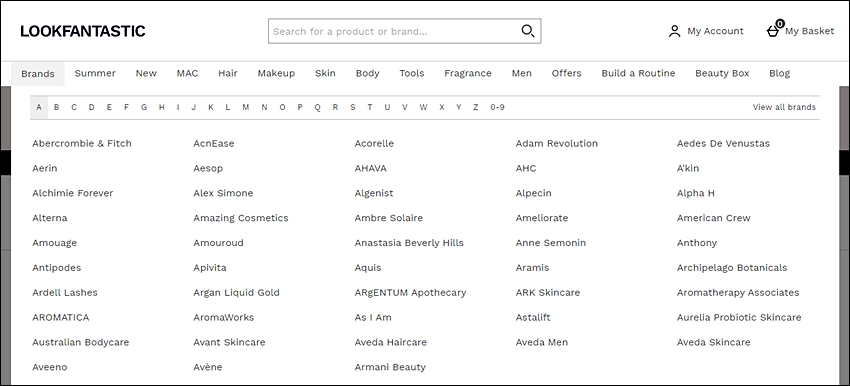Open the Makeup menu
This screenshot has width=850, height=386.
[276, 73]
